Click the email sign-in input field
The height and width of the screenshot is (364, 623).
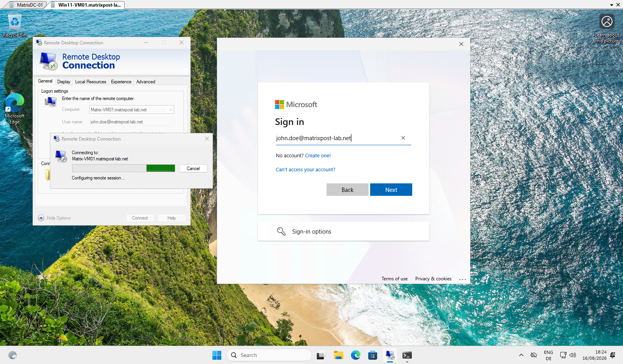tap(337, 138)
